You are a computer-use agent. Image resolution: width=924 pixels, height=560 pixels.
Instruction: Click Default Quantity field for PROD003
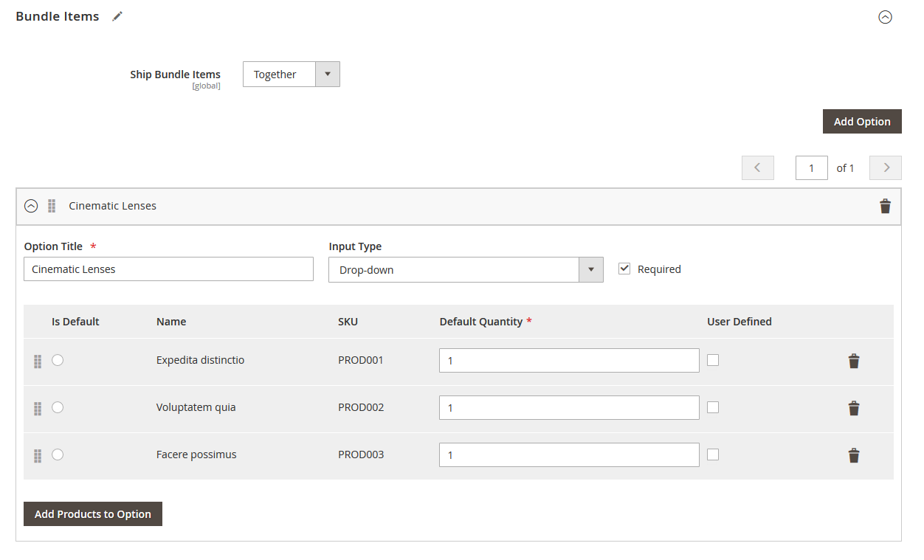pyautogui.click(x=569, y=455)
